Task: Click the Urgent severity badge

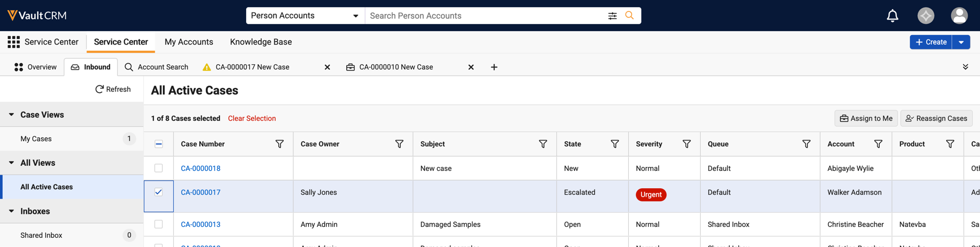Action: tap(651, 195)
